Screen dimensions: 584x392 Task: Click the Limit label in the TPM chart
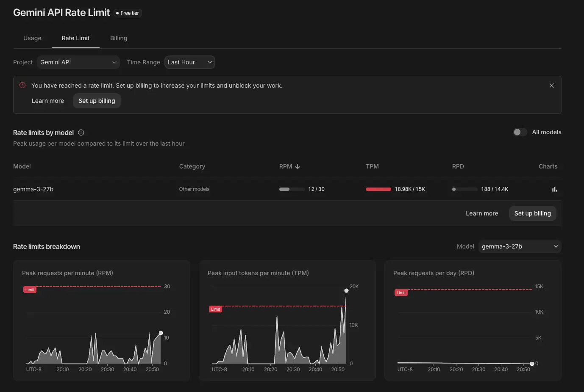[x=215, y=309]
